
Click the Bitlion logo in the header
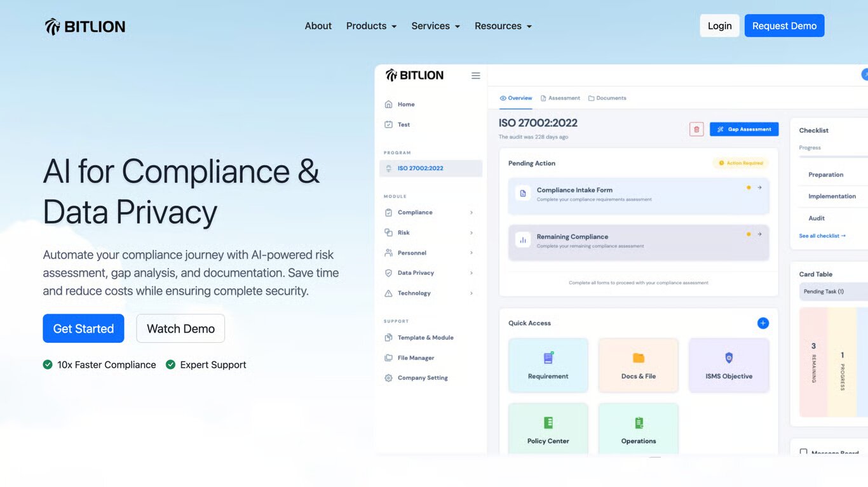coord(85,26)
